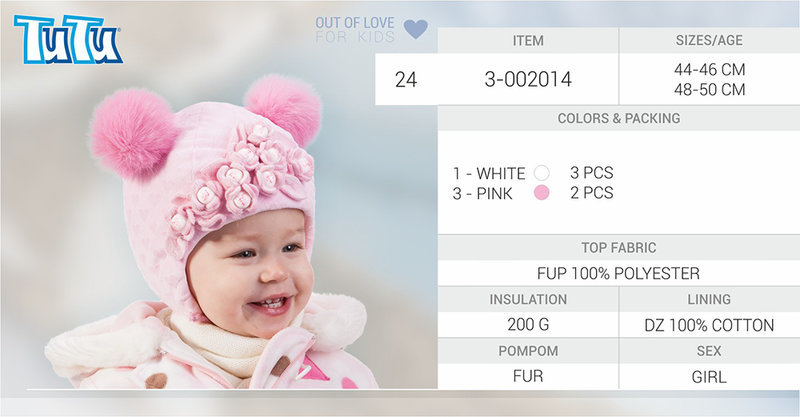Click the 44-46 CM size option
This screenshot has width=800, height=417.
(x=709, y=69)
